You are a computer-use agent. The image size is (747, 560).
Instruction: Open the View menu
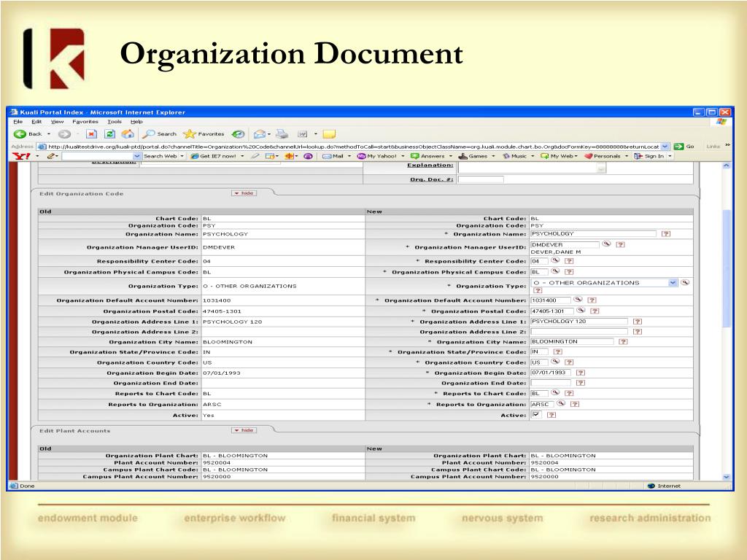point(57,122)
